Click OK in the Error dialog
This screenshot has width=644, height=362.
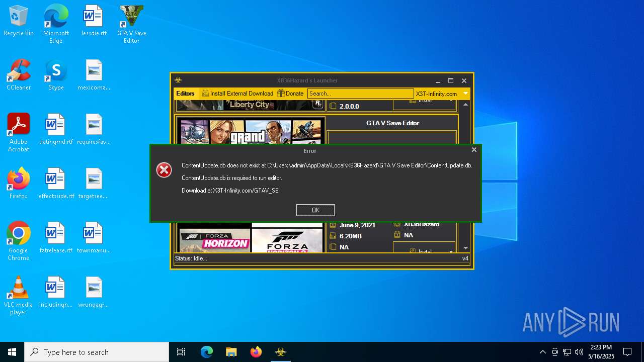tap(315, 210)
